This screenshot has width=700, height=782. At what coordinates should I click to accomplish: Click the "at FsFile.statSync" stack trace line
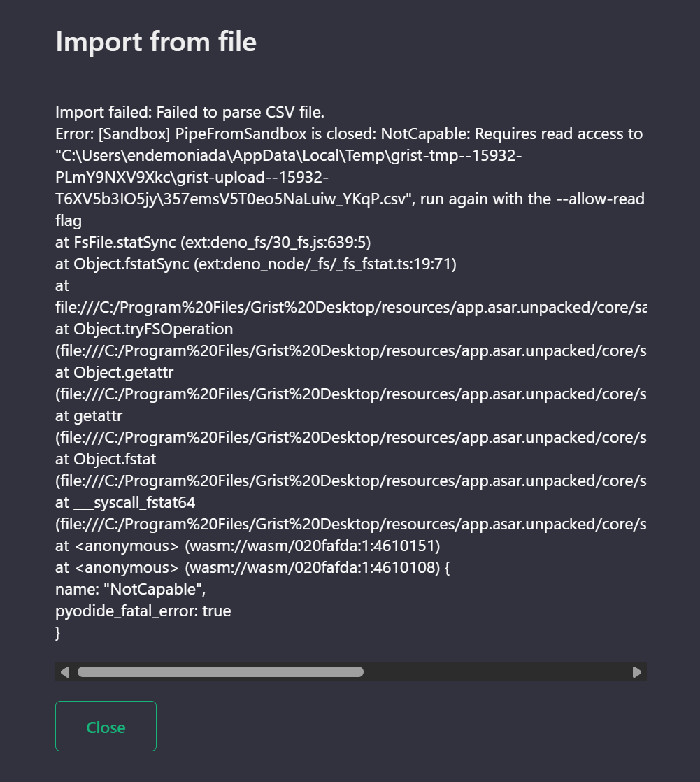coord(213,243)
